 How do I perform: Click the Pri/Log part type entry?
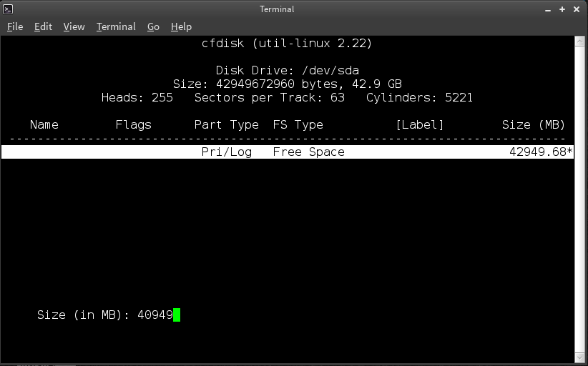coord(227,152)
